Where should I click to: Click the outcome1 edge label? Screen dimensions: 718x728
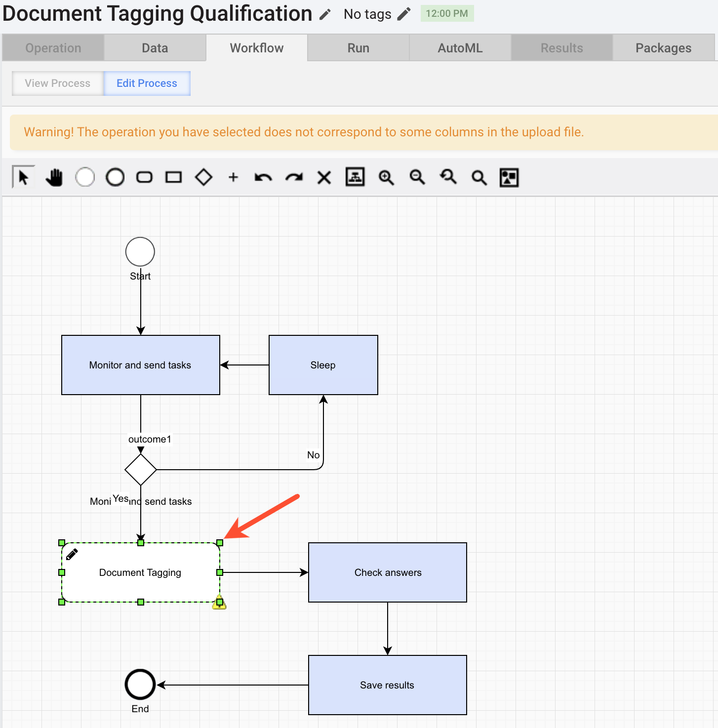coord(150,439)
